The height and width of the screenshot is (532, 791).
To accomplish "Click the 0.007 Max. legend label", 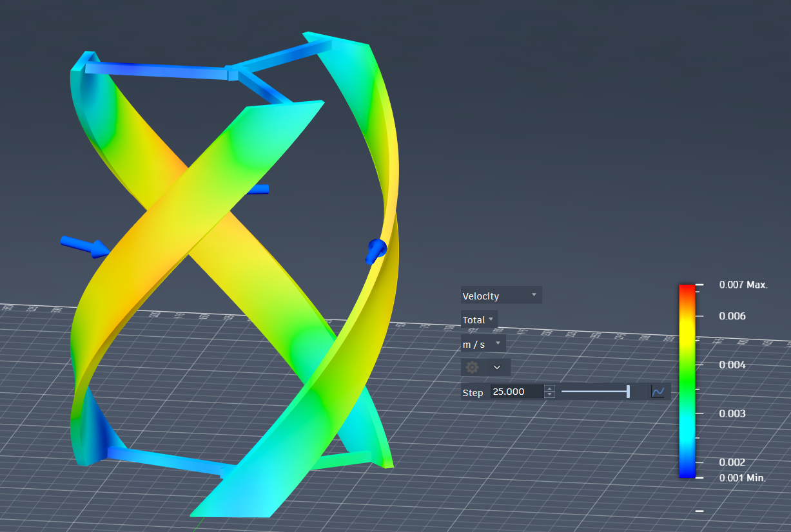I will [743, 285].
